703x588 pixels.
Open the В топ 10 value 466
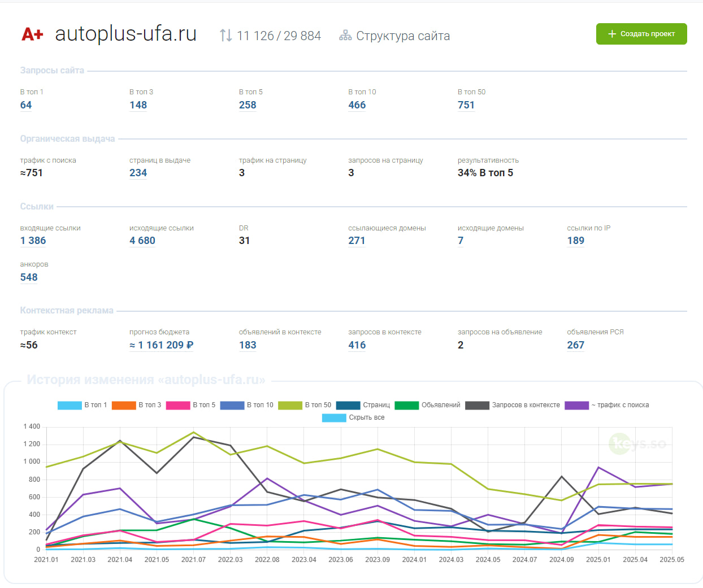point(357,105)
